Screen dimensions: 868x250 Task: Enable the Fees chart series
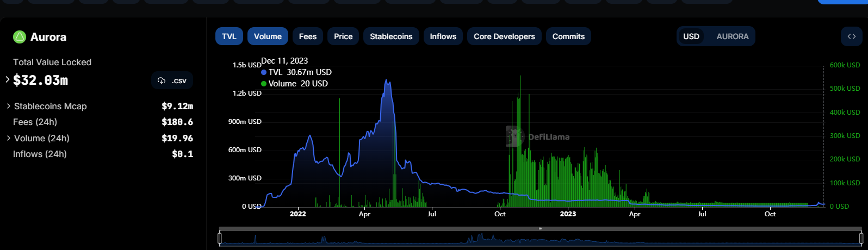pos(307,36)
